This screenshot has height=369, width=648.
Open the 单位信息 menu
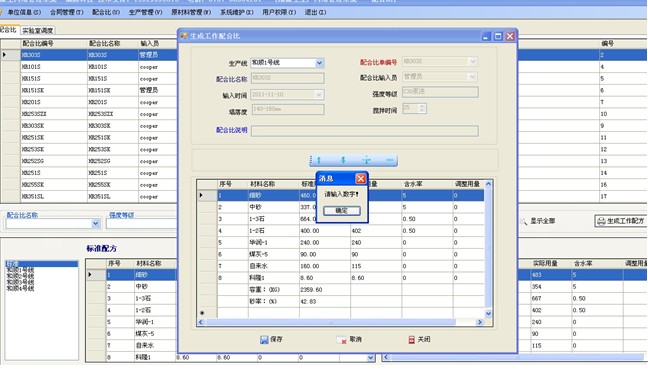pyautogui.click(x=24, y=12)
